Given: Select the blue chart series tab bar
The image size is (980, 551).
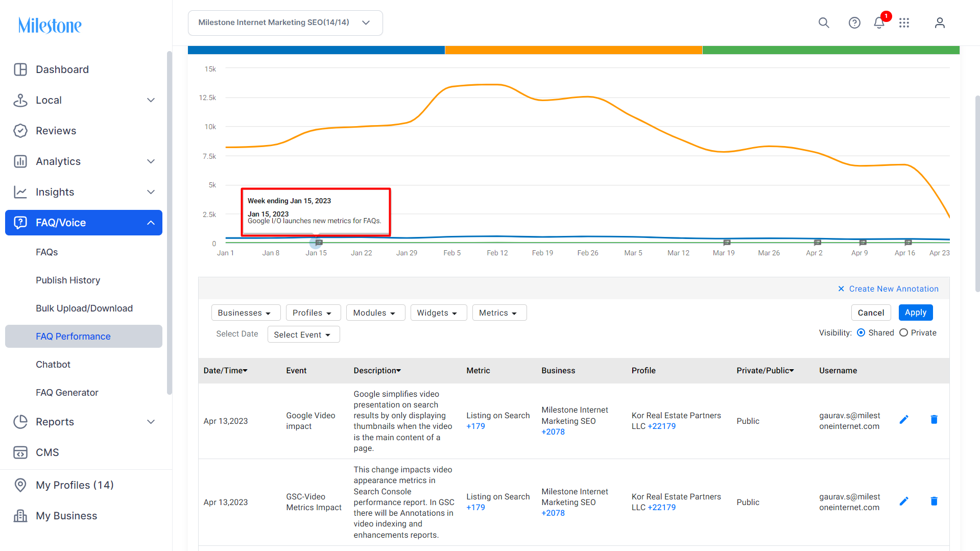Looking at the screenshot, I should tap(316, 50).
